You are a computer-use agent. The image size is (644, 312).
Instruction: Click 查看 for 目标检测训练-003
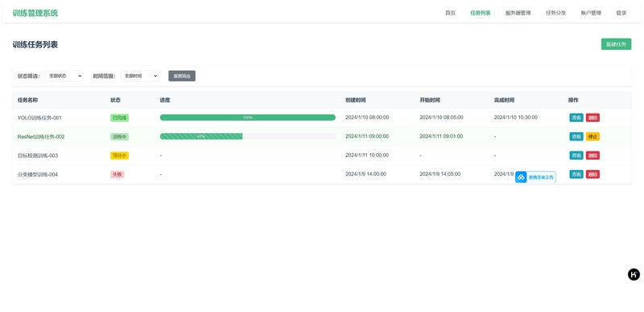coord(576,156)
